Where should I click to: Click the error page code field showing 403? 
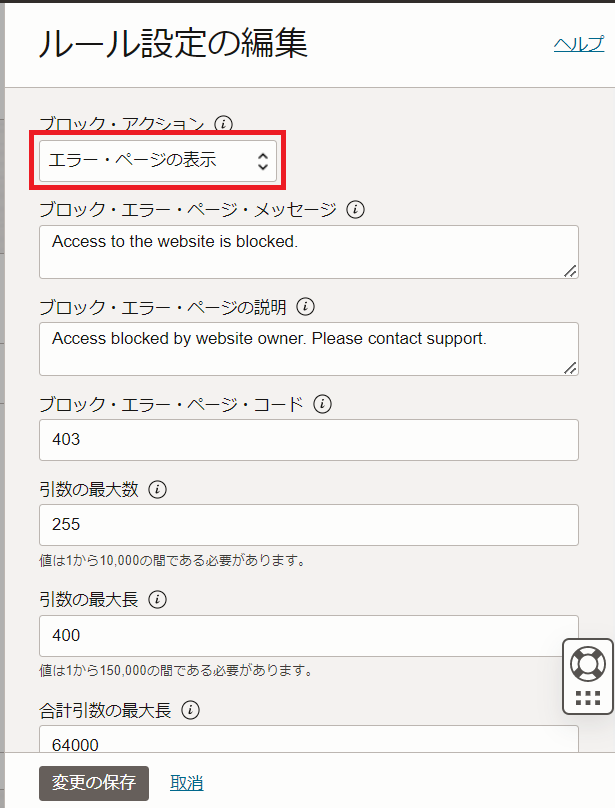point(308,440)
